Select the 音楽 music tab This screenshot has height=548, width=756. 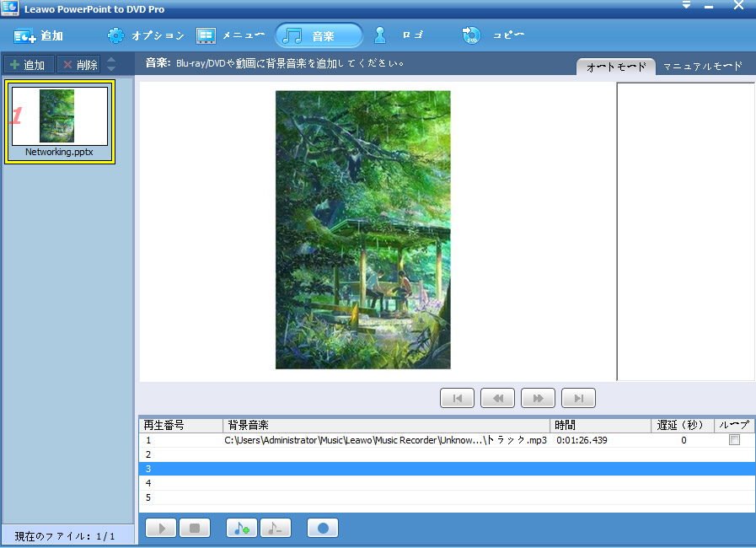(x=319, y=35)
